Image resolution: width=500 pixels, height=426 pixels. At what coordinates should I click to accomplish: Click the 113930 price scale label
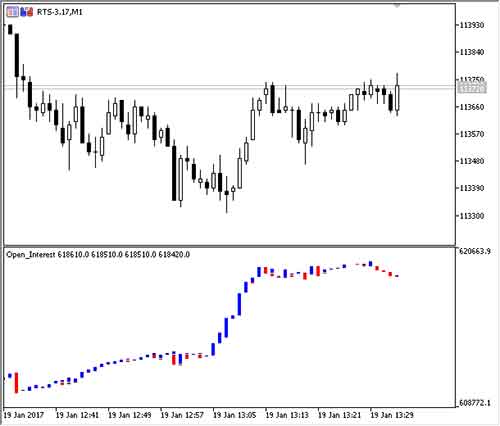(472, 25)
